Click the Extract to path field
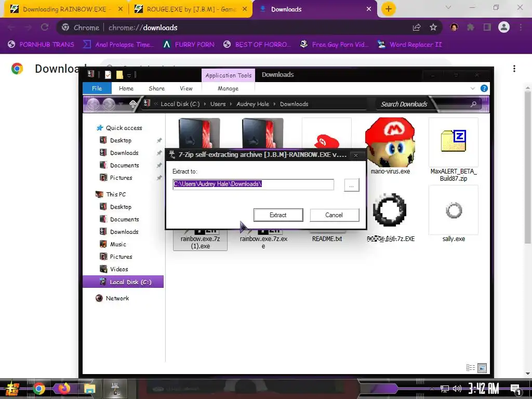The width and height of the screenshot is (532, 399). (253, 184)
